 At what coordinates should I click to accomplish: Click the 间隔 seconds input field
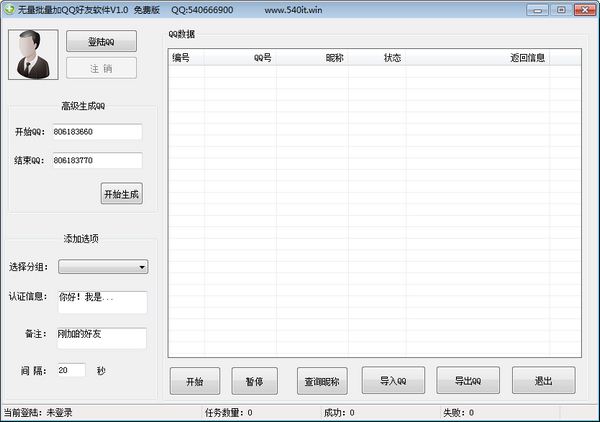(x=71, y=370)
